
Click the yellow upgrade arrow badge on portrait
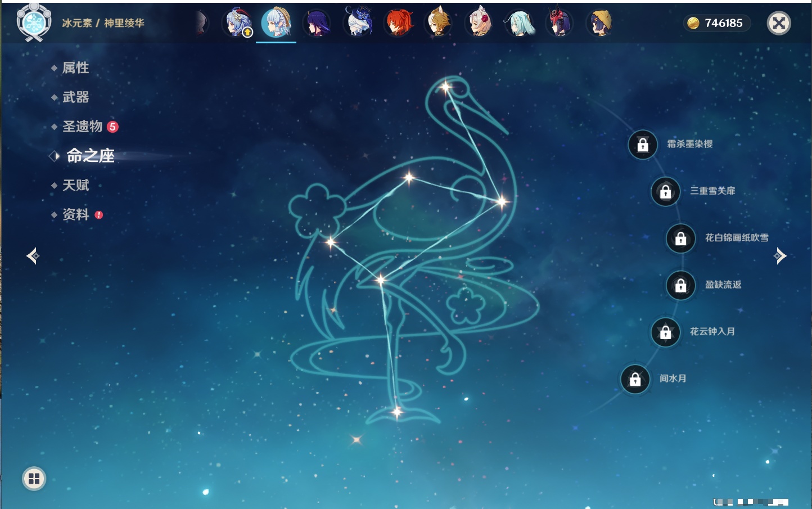(x=247, y=33)
